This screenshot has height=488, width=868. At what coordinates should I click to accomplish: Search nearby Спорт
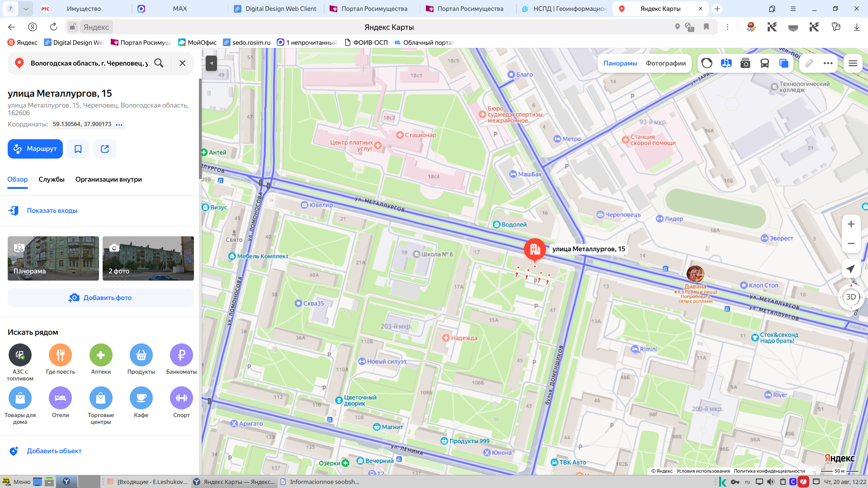pyautogui.click(x=181, y=403)
